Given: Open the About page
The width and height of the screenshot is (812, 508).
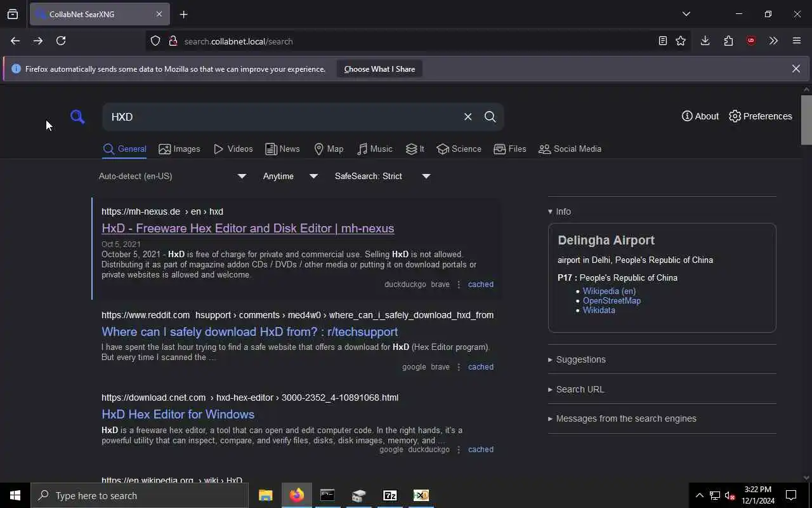Looking at the screenshot, I should 700,116.
